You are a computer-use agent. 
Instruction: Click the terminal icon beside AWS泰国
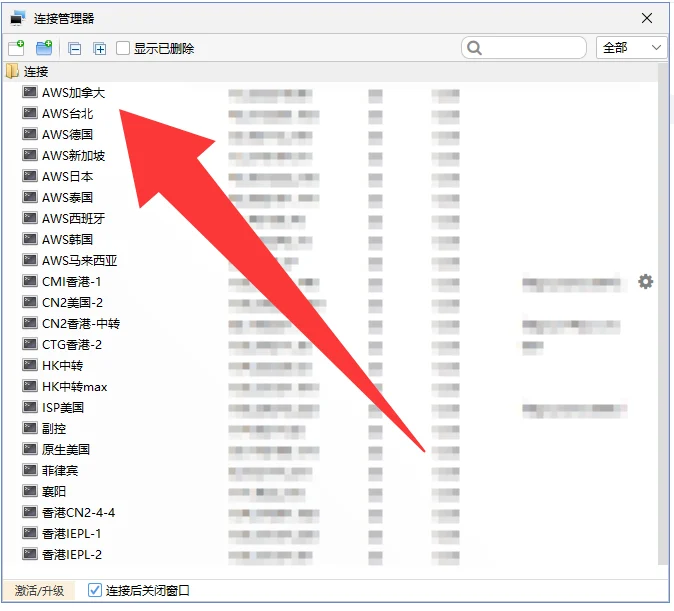[30, 197]
